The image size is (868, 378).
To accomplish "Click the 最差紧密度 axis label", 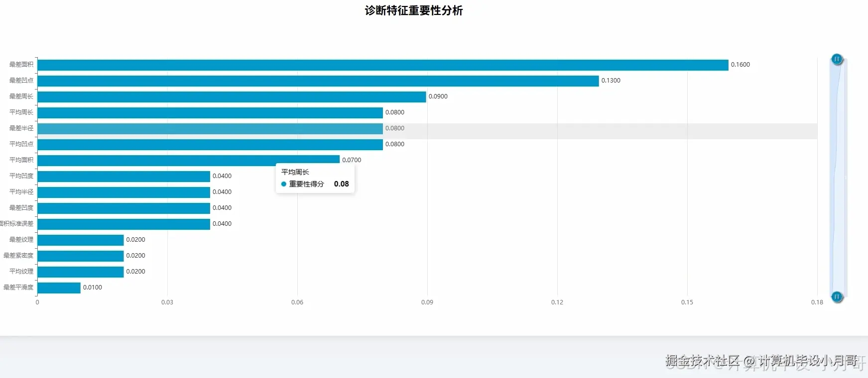I will pos(18,256).
